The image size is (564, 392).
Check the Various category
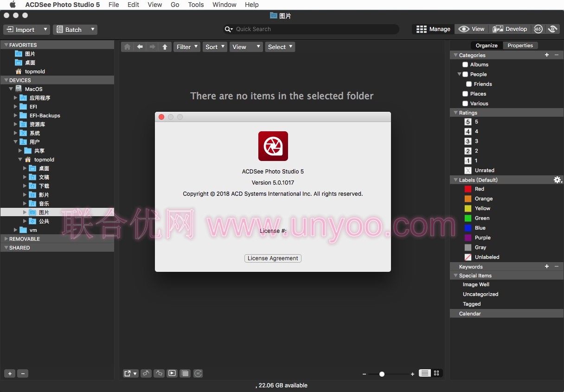pyautogui.click(x=465, y=103)
